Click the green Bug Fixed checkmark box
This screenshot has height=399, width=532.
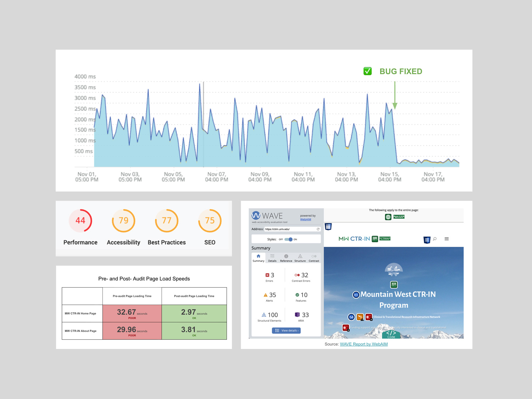(x=367, y=71)
